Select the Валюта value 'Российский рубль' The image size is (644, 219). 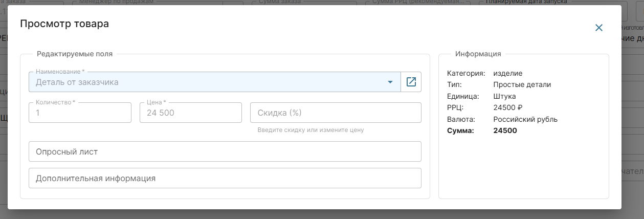pos(525,119)
